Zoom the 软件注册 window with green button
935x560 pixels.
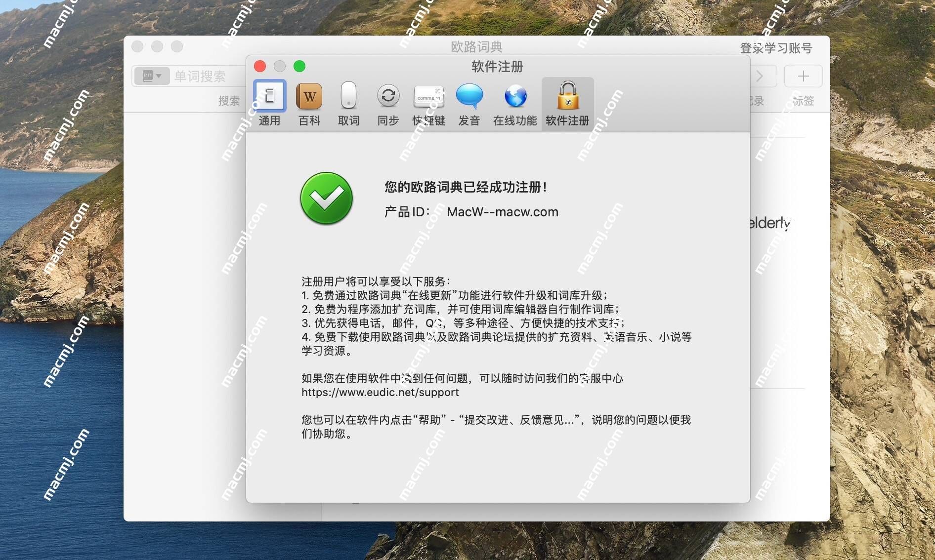pos(299,66)
